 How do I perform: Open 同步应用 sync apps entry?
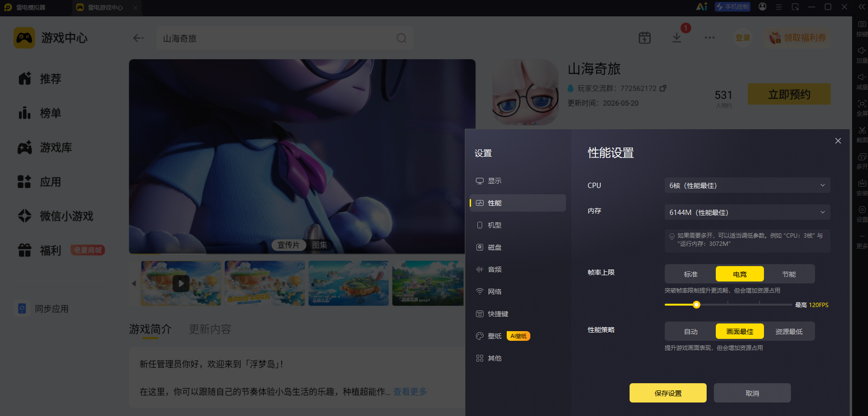tap(42, 309)
